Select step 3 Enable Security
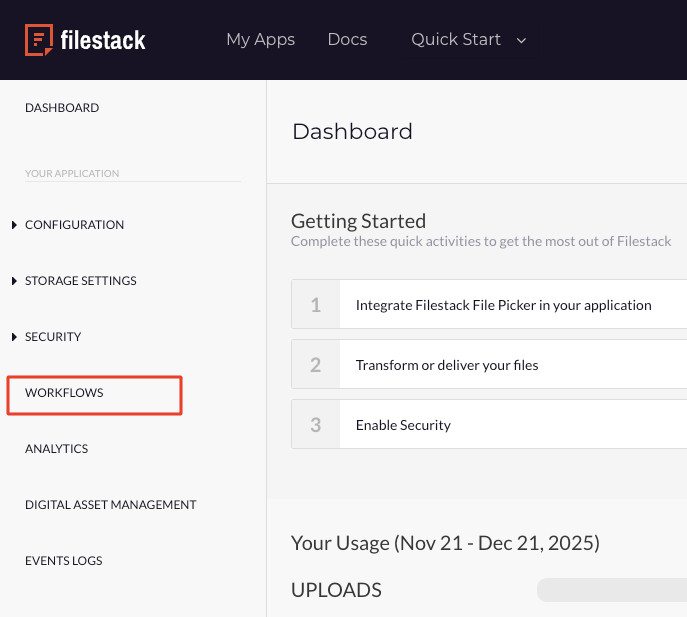This screenshot has height=617, width=687. point(489,424)
